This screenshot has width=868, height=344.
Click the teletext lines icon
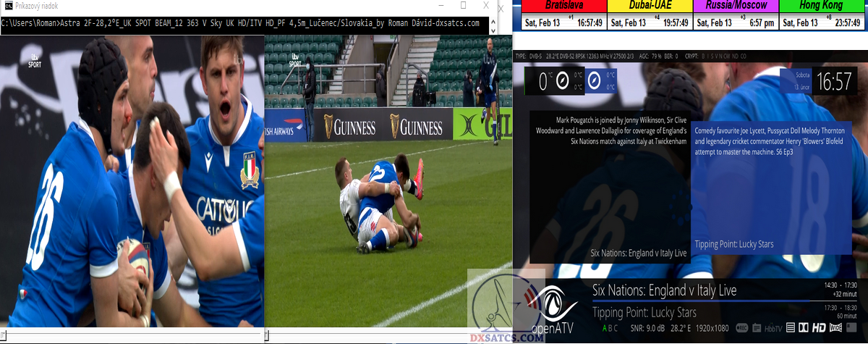coord(791,328)
